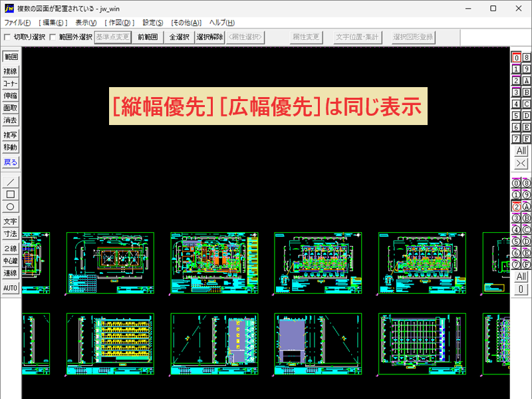Open the ヘルプ(H) menu
The image size is (532, 399).
222,23
